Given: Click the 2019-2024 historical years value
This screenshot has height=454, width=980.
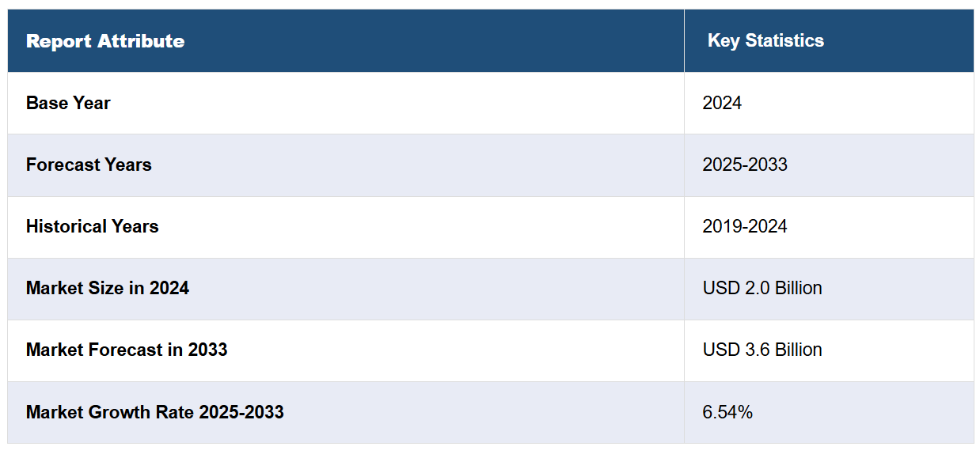Looking at the screenshot, I should click(x=745, y=226).
